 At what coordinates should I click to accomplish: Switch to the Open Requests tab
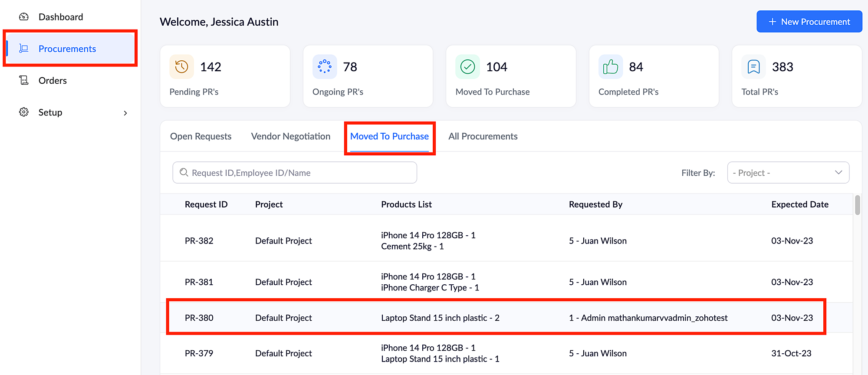(x=201, y=136)
